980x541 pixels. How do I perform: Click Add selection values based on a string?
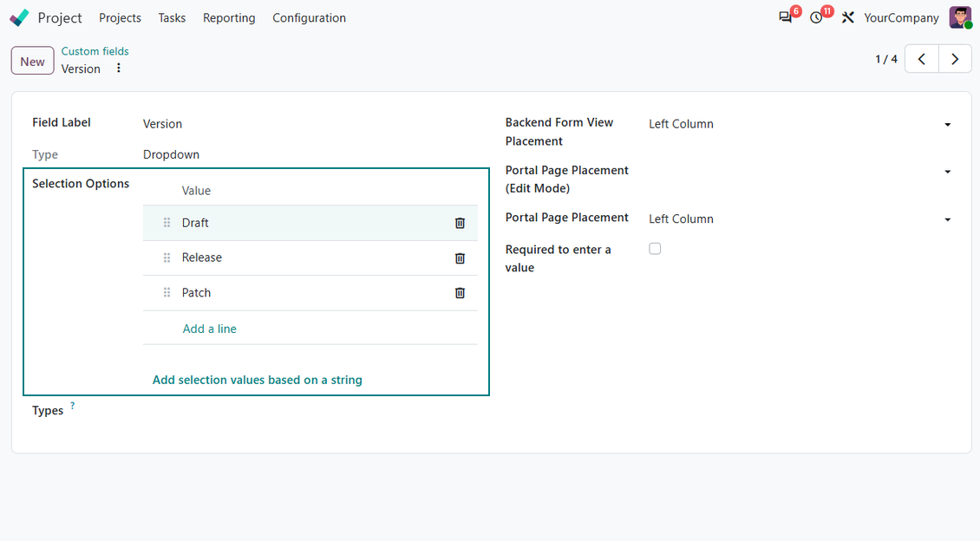click(x=258, y=380)
